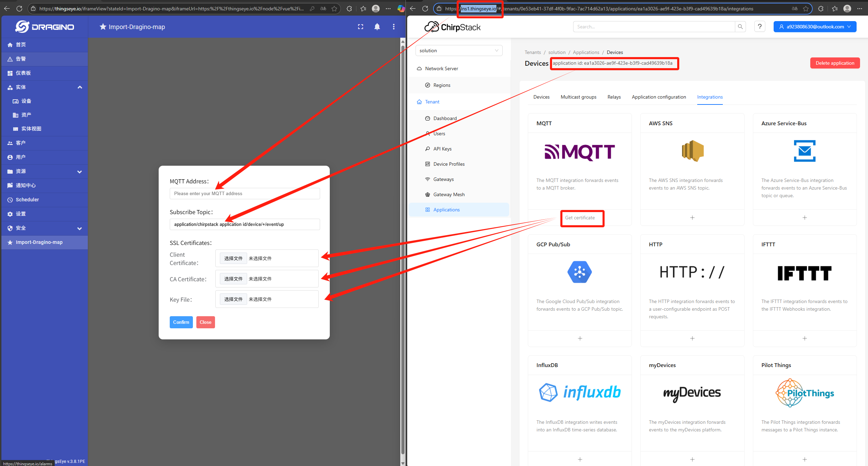Choose file for Key File

[233, 299]
